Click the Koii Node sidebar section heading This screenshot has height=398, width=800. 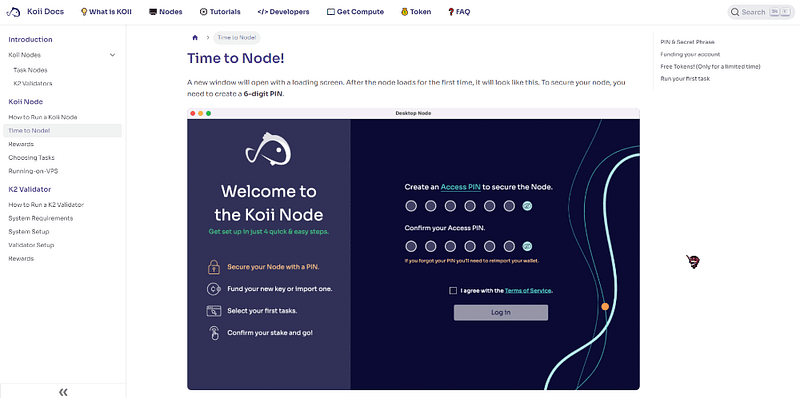[26, 102]
